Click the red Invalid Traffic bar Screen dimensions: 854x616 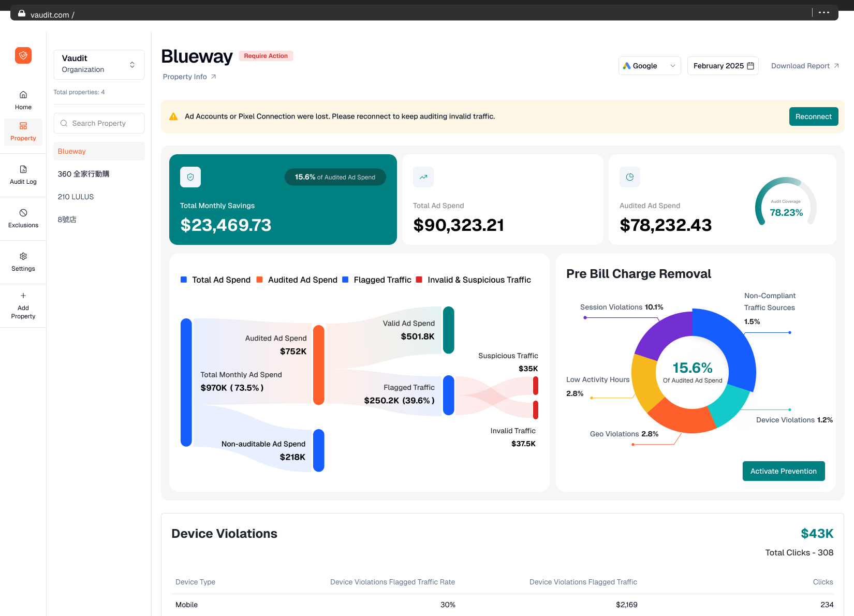[536, 410]
